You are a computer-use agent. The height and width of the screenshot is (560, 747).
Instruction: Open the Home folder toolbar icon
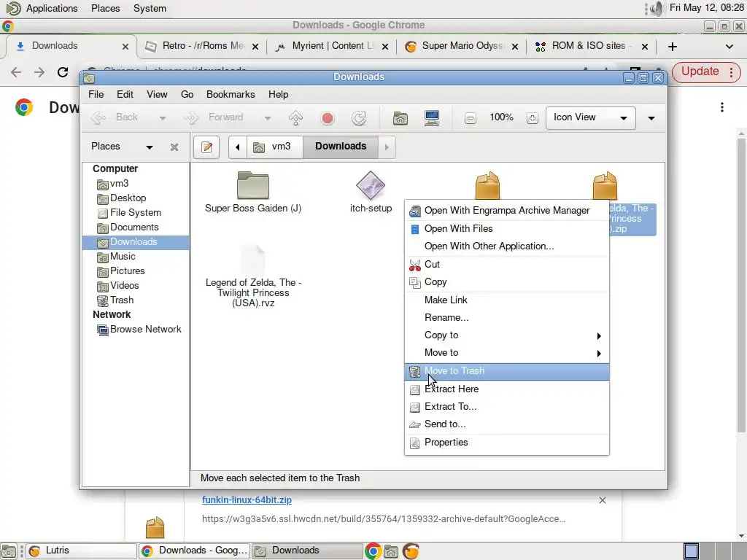coord(400,117)
